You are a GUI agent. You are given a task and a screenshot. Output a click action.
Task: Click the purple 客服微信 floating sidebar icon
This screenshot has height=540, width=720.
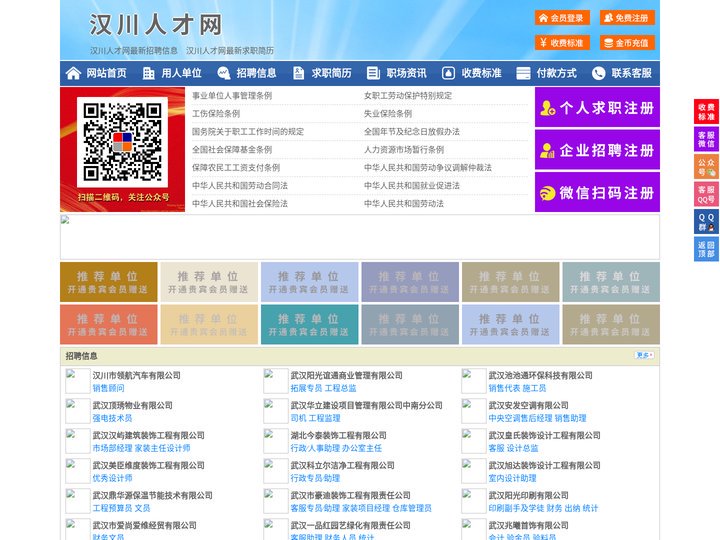coord(706,139)
